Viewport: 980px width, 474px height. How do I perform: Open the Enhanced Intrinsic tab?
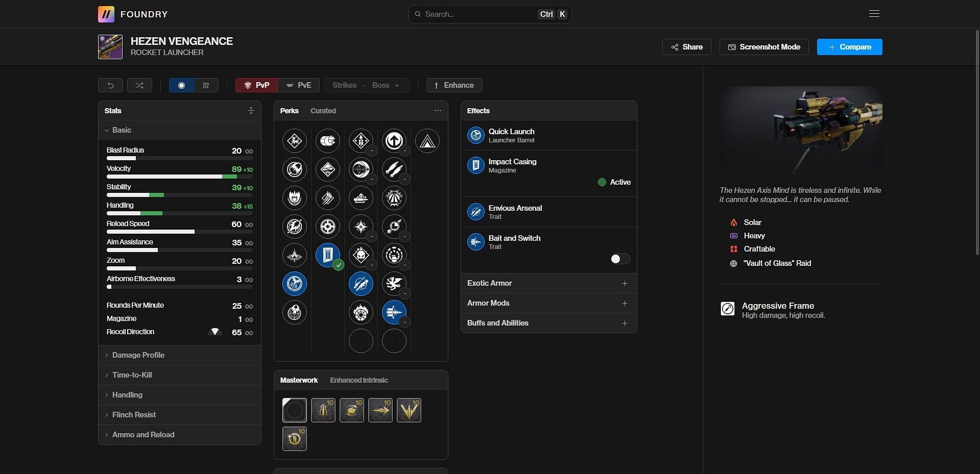tap(359, 380)
